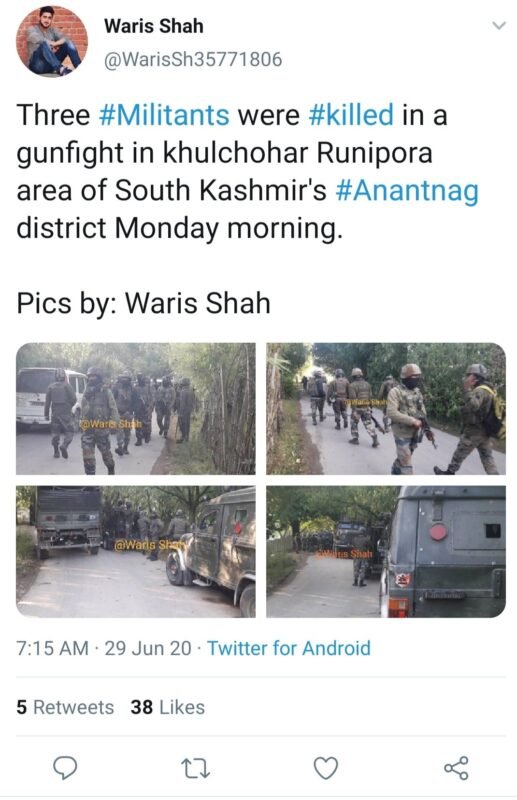Open Waris Shah's profile picture
Screen dimensions: 517x800
click(52, 41)
